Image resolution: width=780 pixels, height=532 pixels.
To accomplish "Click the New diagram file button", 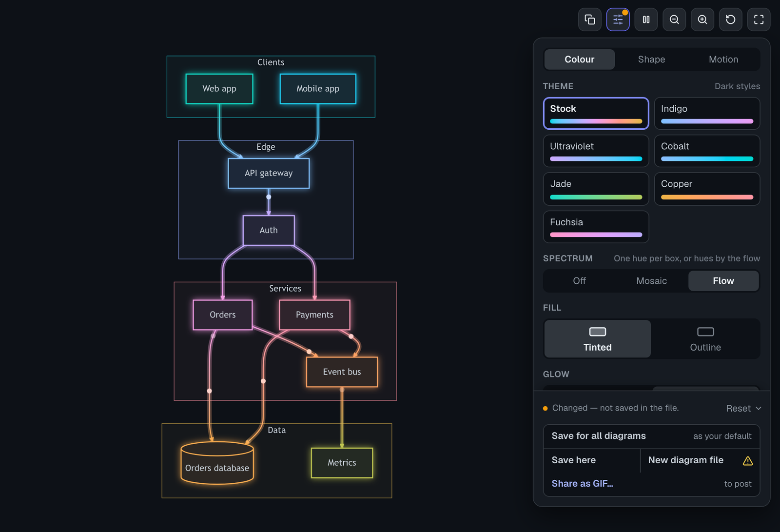I will pos(700,460).
